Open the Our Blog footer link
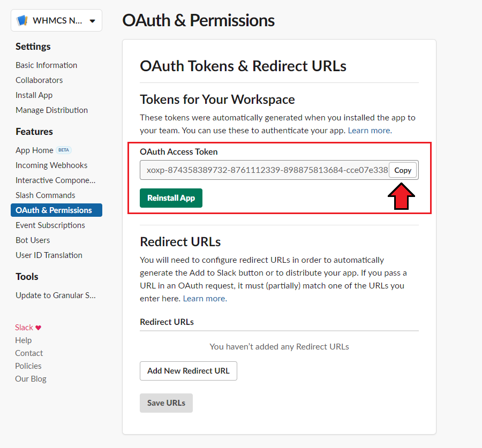Image resolution: width=482 pixels, height=448 pixels. (x=31, y=379)
